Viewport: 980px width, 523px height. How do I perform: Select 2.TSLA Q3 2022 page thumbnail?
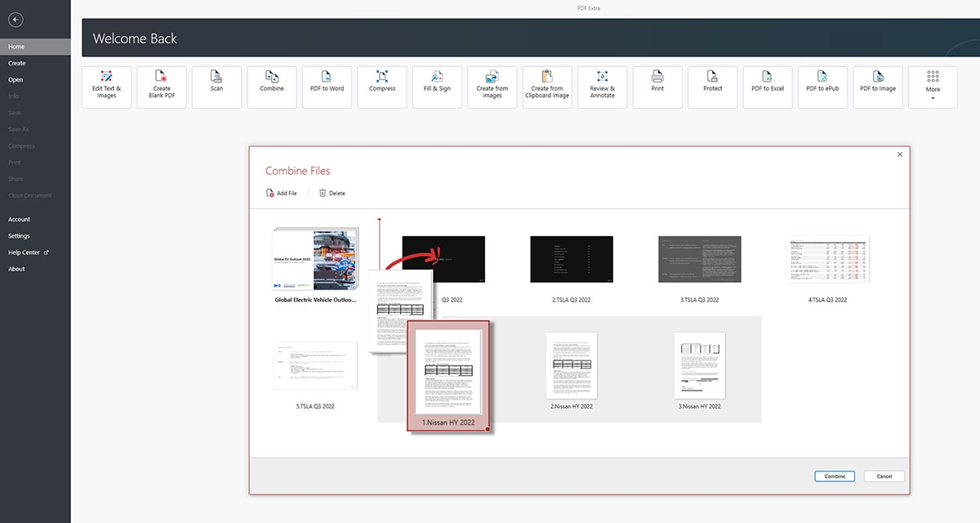click(x=572, y=260)
